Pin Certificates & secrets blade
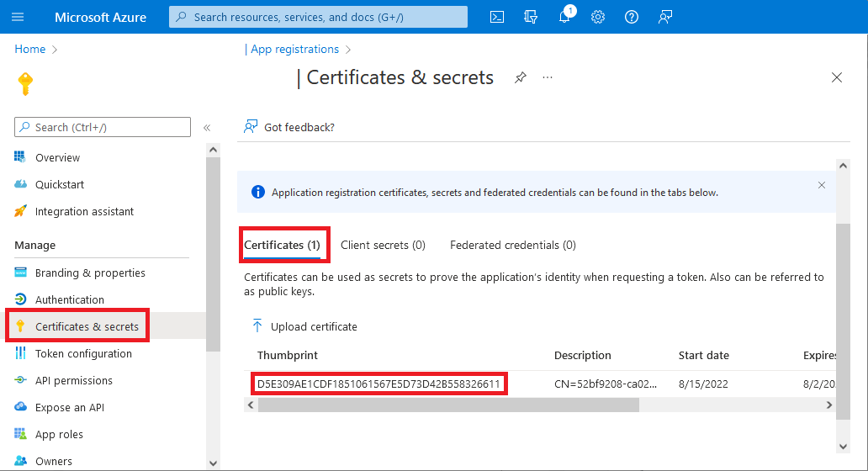 [x=521, y=77]
